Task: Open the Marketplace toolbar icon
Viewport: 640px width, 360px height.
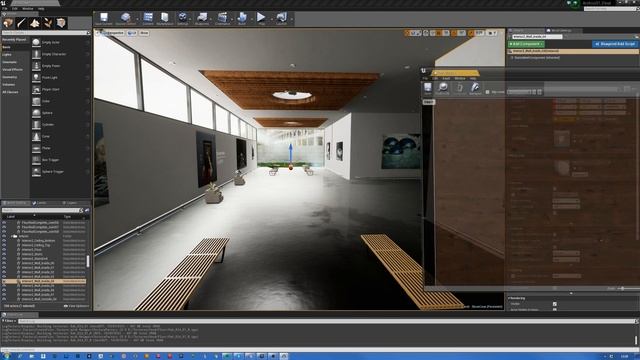Action: pyautogui.click(x=165, y=18)
